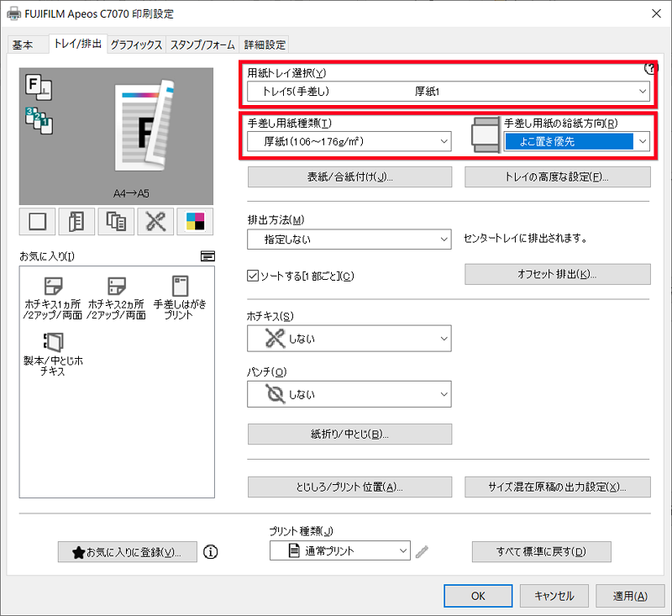Click the 表紙/合紙付け button

click(x=349, y=176)
